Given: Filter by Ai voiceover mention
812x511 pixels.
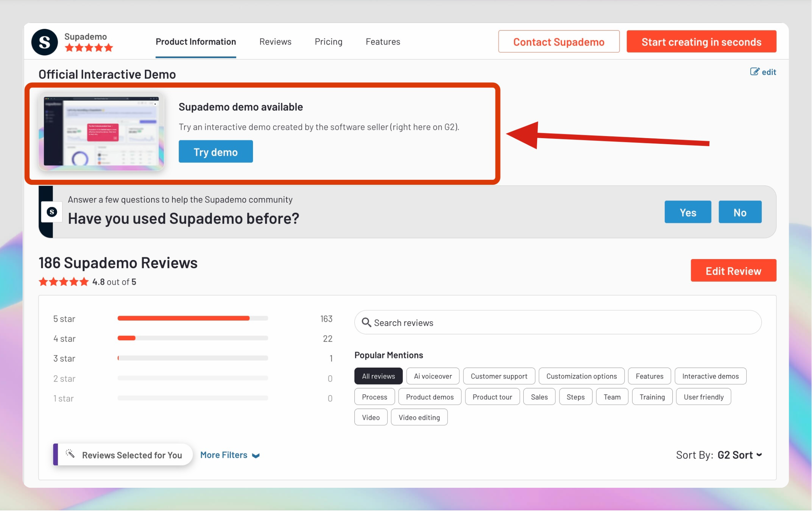Looking at the screenshot, I should (433, 376).
